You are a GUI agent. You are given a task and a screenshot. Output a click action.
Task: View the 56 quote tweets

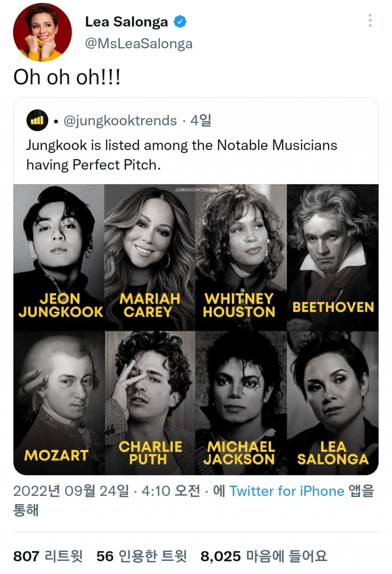click(x=141, y=556)
